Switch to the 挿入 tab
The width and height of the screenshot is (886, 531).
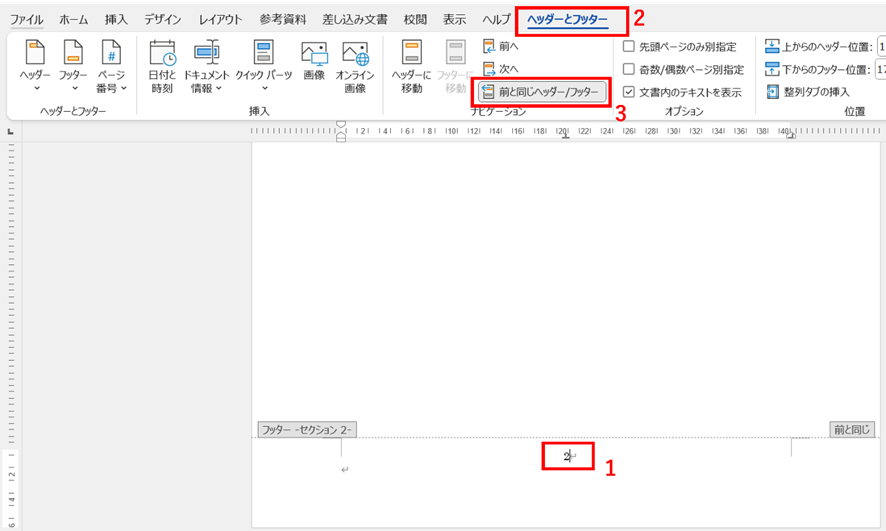(116, 19)
